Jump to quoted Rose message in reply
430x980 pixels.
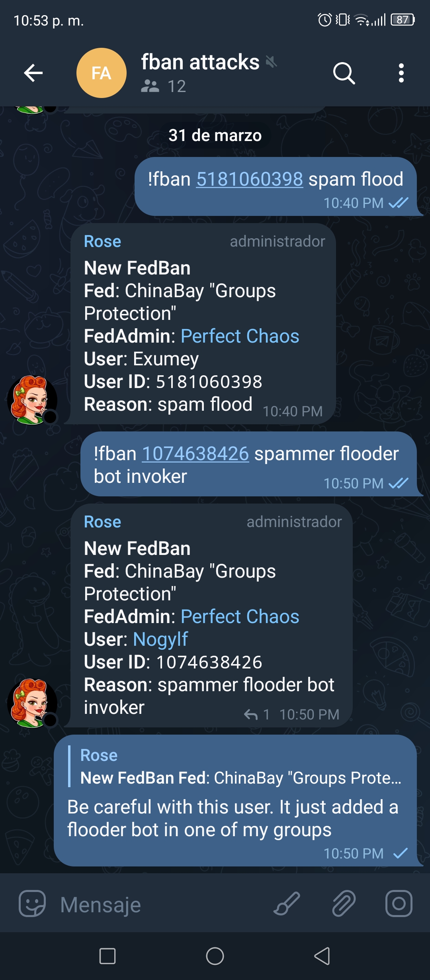point(240,766)
